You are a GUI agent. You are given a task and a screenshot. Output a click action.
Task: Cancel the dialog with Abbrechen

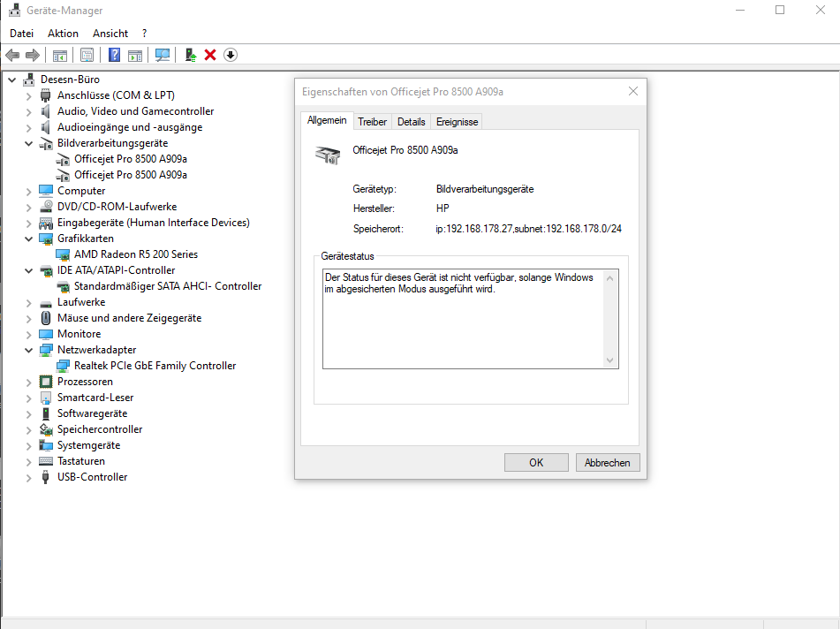608,462
